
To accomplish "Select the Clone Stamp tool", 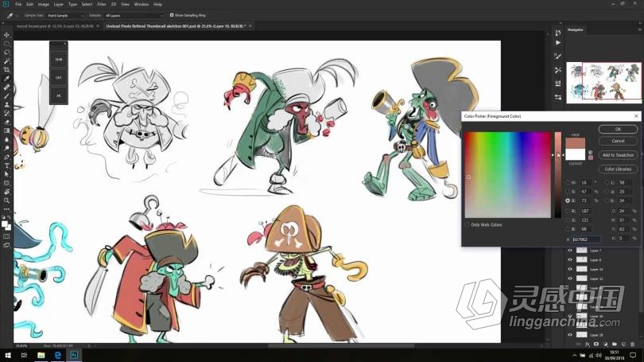I will tap(6, 104).
